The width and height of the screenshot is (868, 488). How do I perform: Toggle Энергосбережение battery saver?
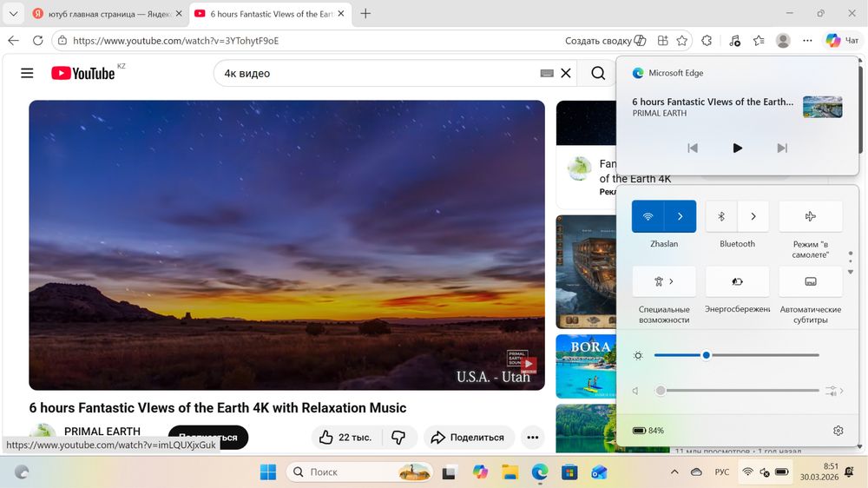(737, 281)
